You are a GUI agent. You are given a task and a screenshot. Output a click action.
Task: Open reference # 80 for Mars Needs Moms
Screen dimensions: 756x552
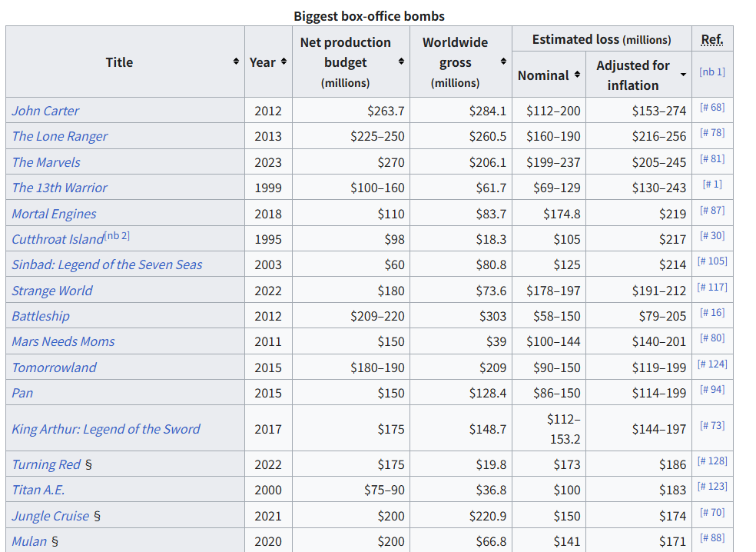tap(712, 338)
